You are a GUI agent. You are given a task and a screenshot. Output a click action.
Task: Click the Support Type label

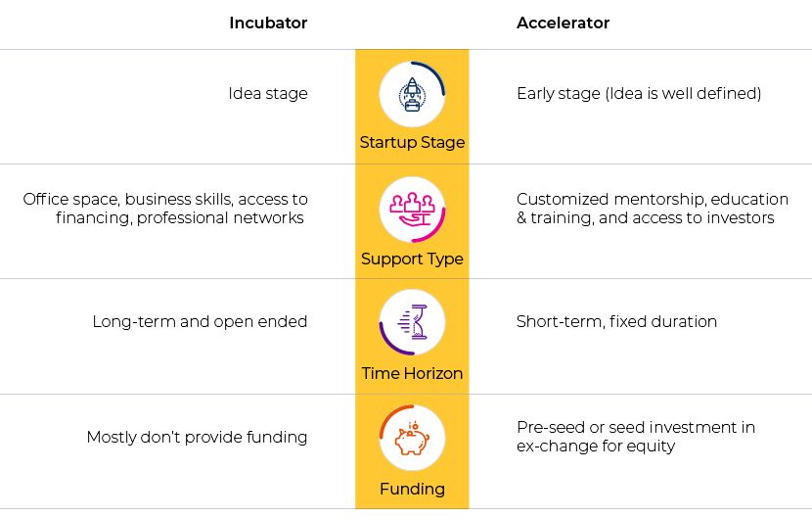[412, 259]
